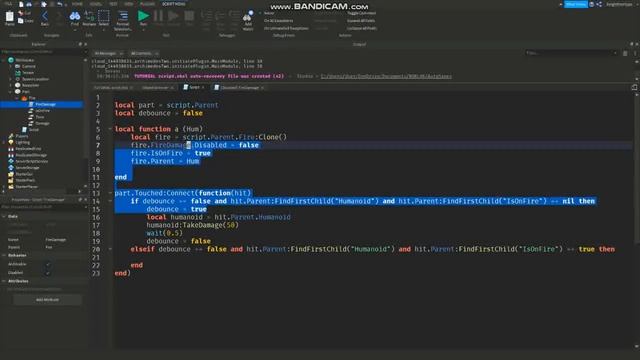
Task: Click the Format Selection icon
Action: click(x=123, y=16)
